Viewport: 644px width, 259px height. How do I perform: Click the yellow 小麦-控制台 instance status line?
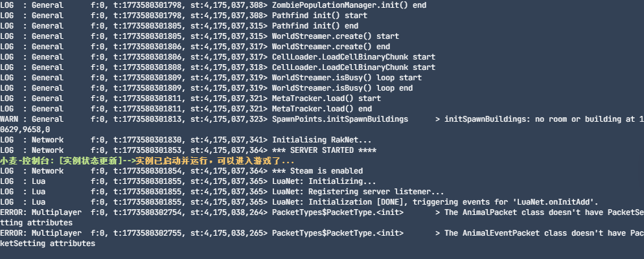coord(148,160)
